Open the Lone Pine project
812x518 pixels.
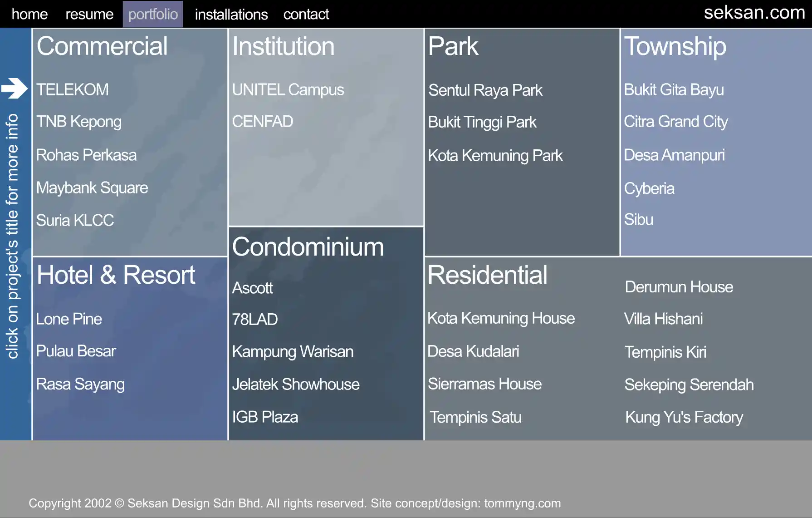[69, 319]
